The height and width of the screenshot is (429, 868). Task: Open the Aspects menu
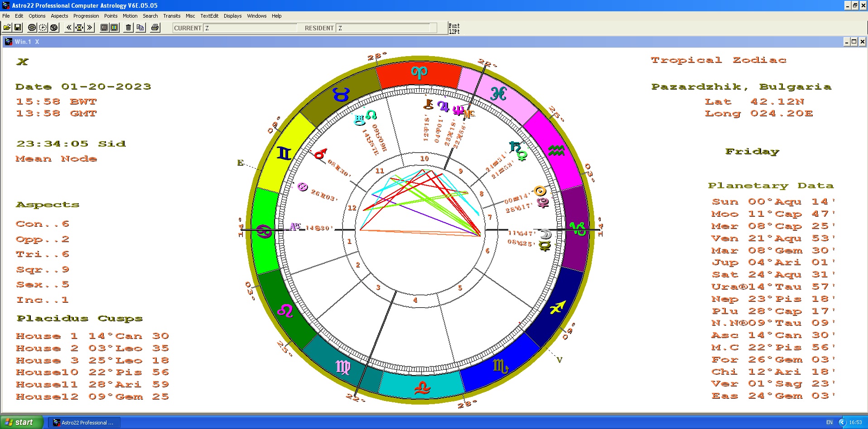(x=59, y=16)
